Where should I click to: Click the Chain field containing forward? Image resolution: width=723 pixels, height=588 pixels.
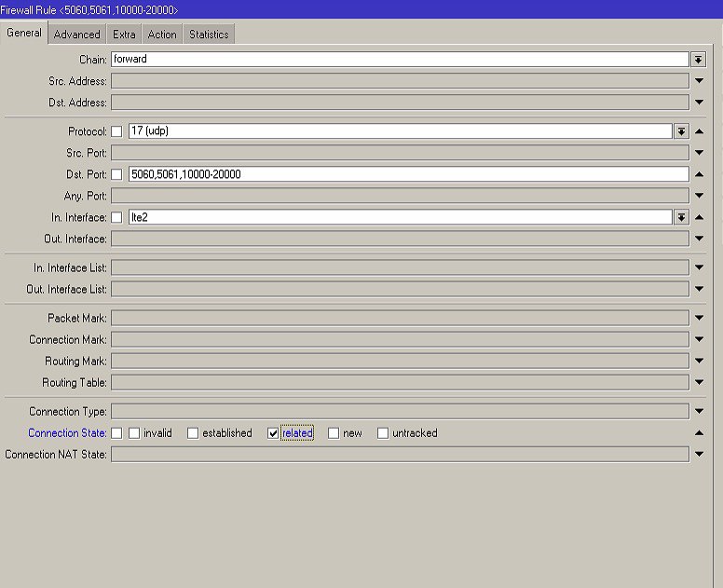coord(400,59)
